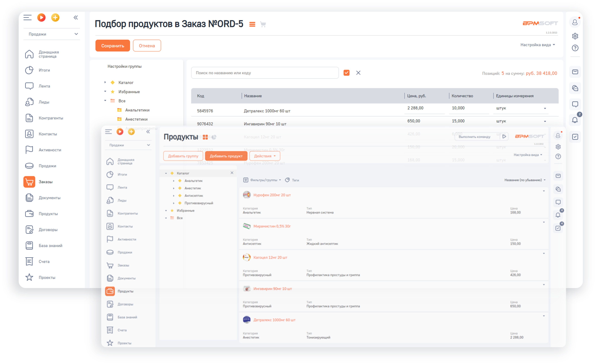596x364 pixels.
Task: Open email envelope icon in Orders window right panel
Action: click(575, 72)
